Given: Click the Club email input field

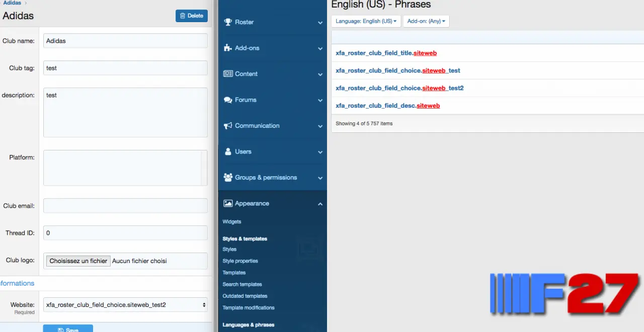Looking at the screenshot, I should (125, 206).
